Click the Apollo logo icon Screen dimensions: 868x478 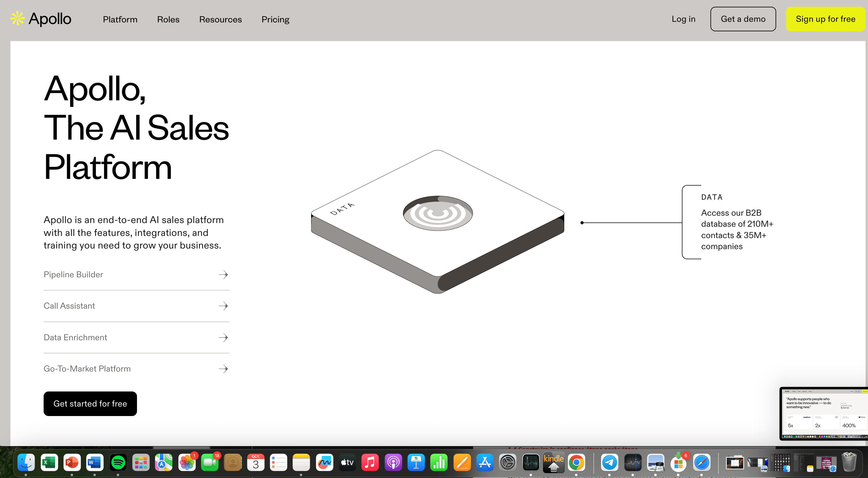(x=17, y=18)
